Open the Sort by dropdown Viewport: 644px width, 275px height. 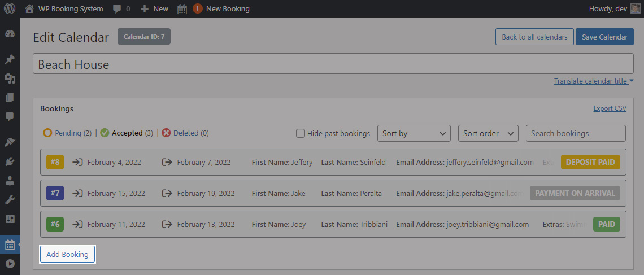pyautogui.click(x=414, y=133)
